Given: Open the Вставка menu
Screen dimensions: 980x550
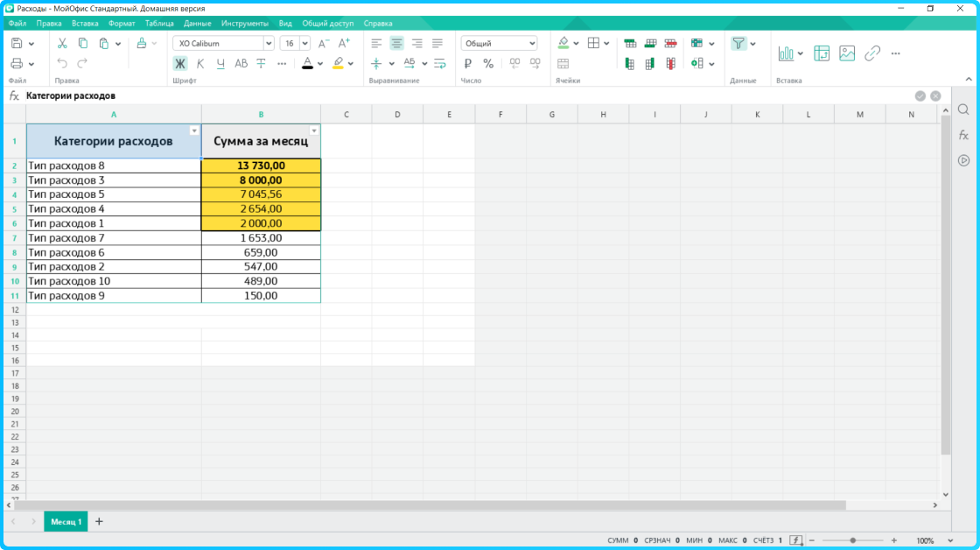Looking at the screenshot, I should [x=85, y=23].
